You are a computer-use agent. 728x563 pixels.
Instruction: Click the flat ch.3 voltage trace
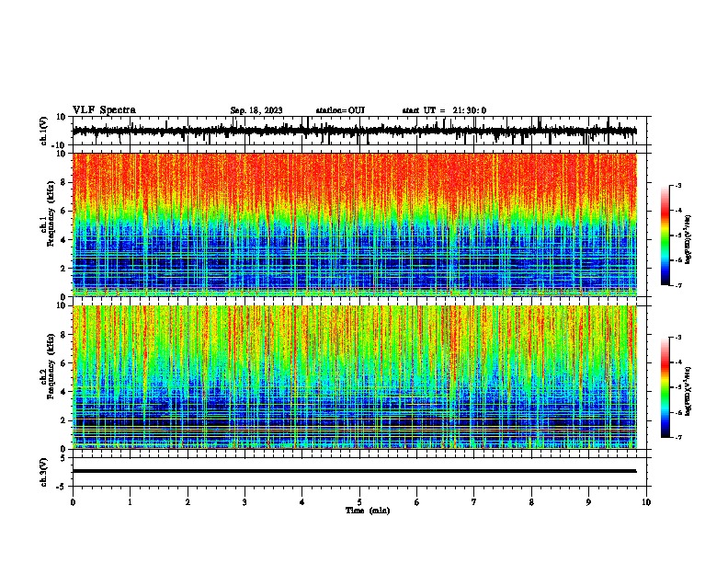(x=355, y=471)
